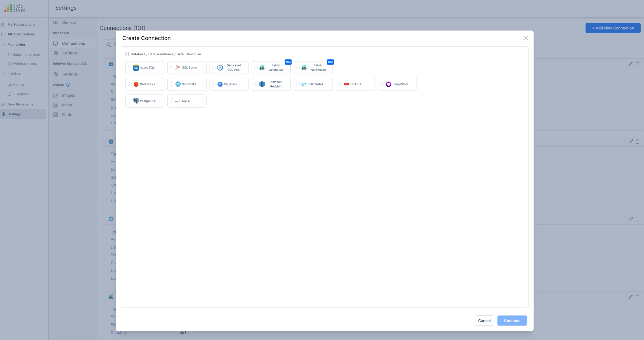Click the Amazon Redshift logo icon
The width and height of the screenshot is (644, 340).
point(262,84)
